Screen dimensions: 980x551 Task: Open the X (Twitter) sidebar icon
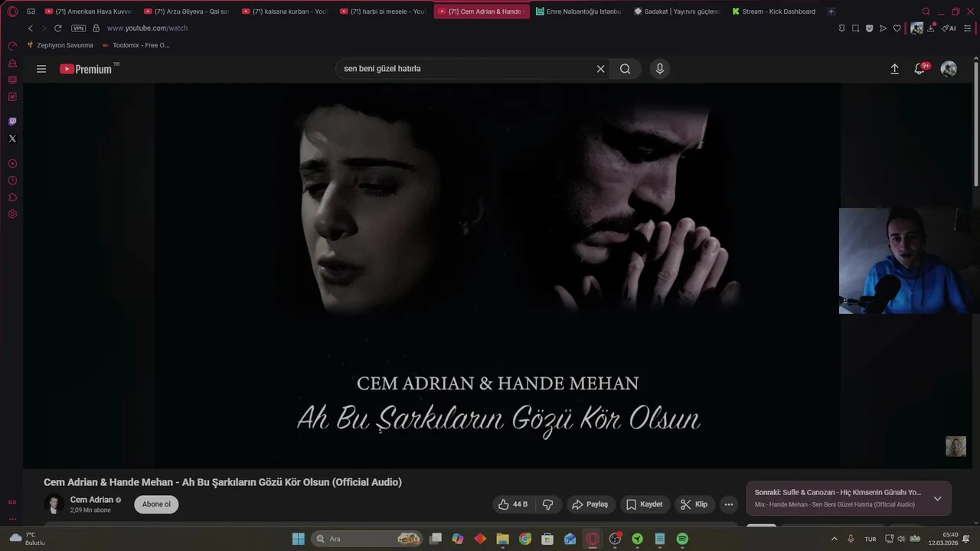(12, 139)
